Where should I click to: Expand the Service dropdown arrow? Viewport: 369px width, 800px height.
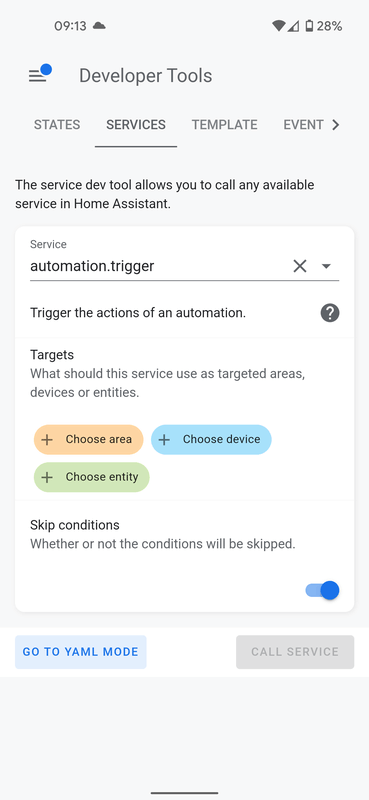point(327,266)
